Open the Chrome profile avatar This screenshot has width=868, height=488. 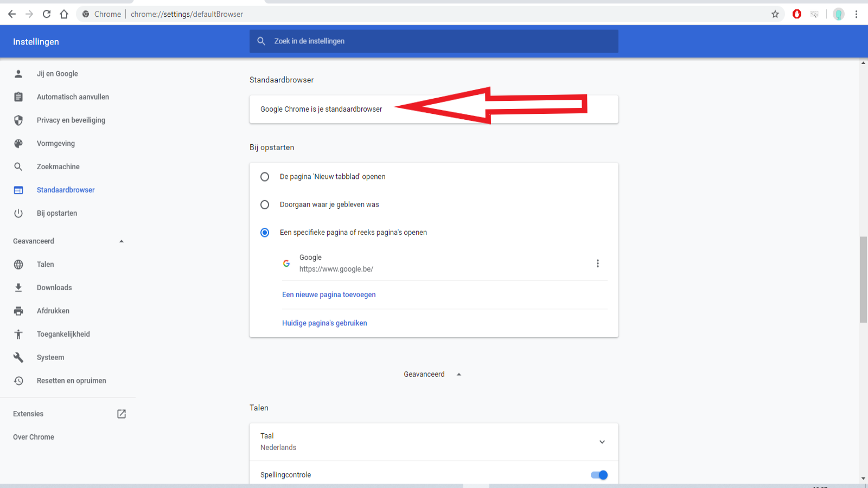pos(839,14)
